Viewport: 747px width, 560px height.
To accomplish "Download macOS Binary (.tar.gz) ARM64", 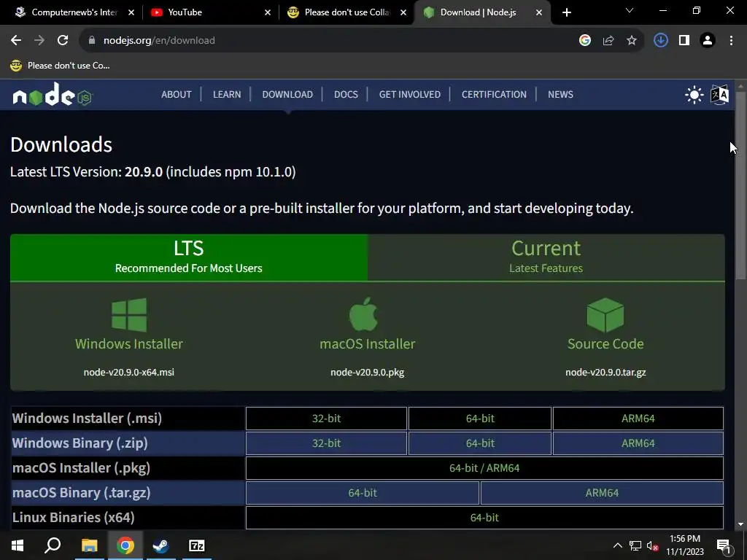I will [602, 492].
